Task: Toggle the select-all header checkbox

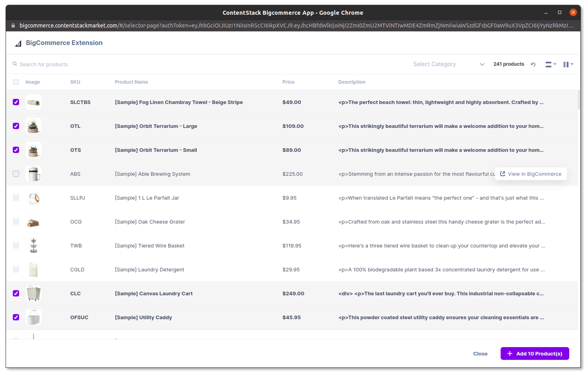Action: [16, 82]
